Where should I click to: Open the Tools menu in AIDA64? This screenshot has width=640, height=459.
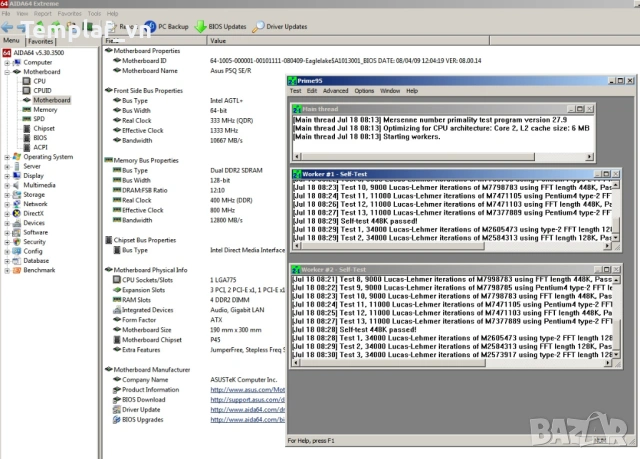(94, 13)
